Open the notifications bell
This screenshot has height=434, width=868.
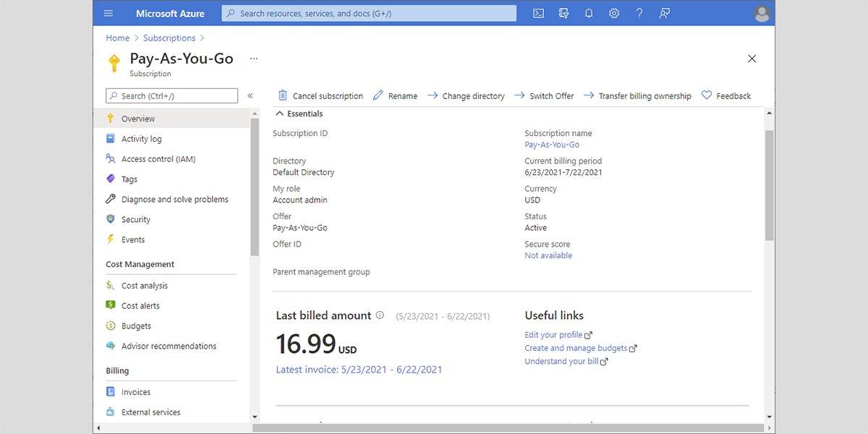point(588,13)
